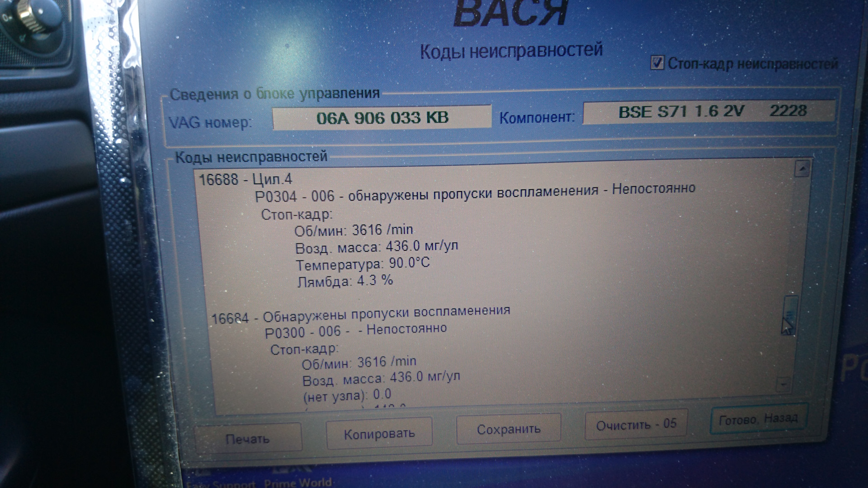Viewport: 868px width, 488px height.
Task: Select the P0304 - 006 misfire line
Action: click(475, 192)
